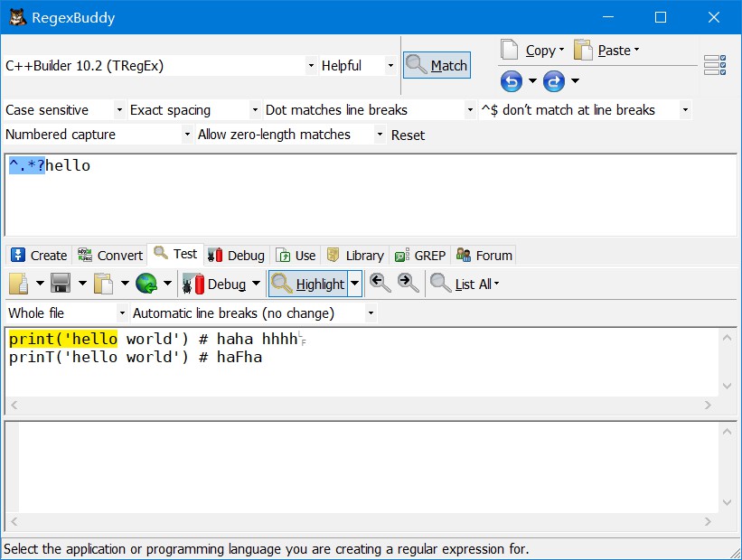Redo with the blue forward arrow icon
The width and height of the screenshot is (742, 560).
pyautogui.click(x=554, y=81)
